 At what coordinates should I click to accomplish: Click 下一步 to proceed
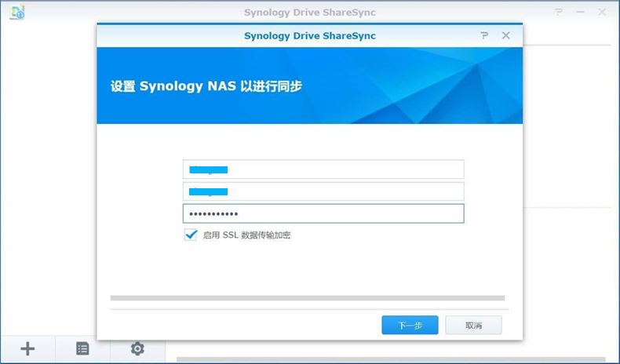coord(410,325)
